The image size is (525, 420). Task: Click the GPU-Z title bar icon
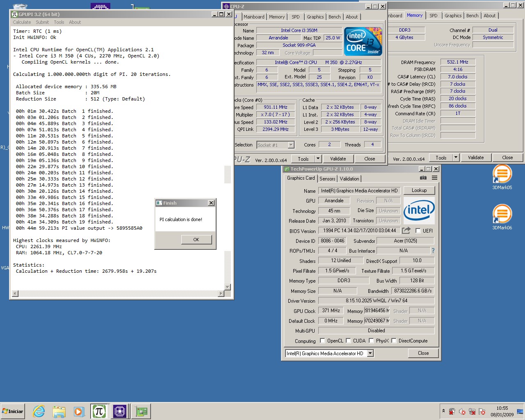tap(286, 169)
